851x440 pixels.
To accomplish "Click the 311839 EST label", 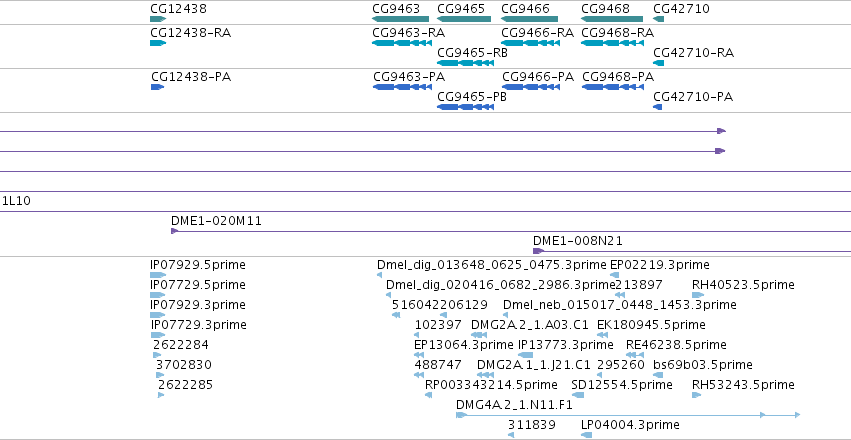I will click(x=532, y=424).
